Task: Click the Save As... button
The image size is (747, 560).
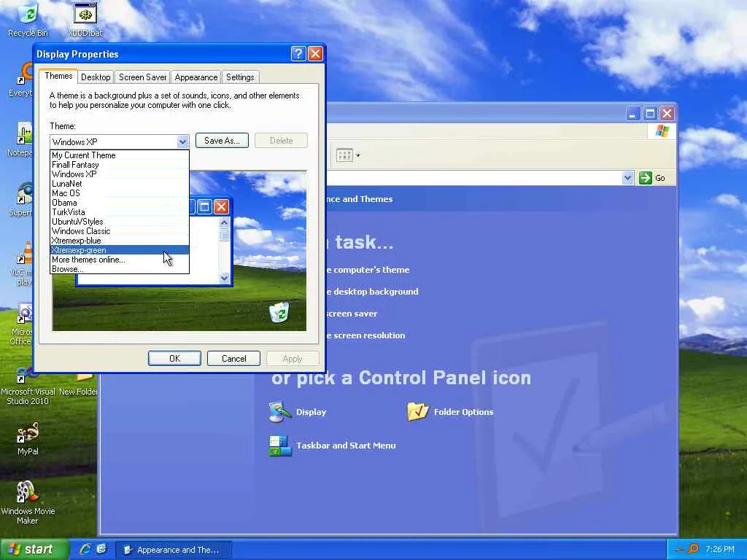Action: [x=222, y=141]
